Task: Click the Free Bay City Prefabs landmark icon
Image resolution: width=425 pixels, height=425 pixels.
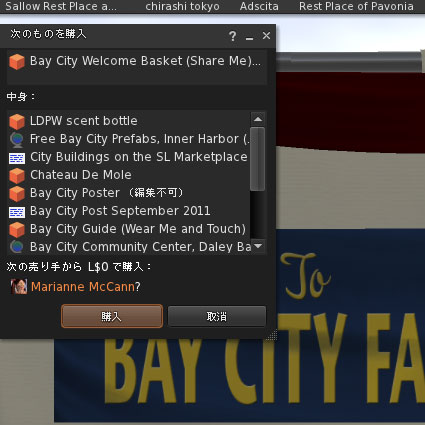Action: pyautogui.click(x=17, y=139)
